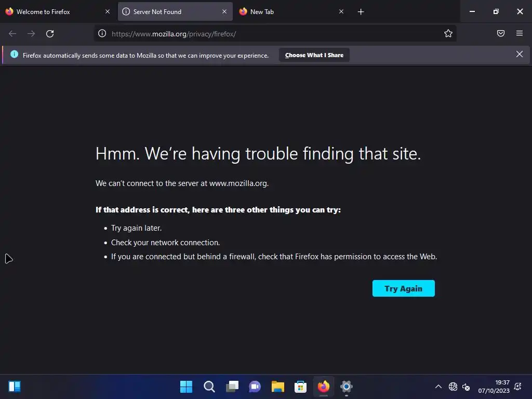The height and width of the screenshot is (399, 532).
Task: Click the info icon in notification bar
Action: [14, 54]
